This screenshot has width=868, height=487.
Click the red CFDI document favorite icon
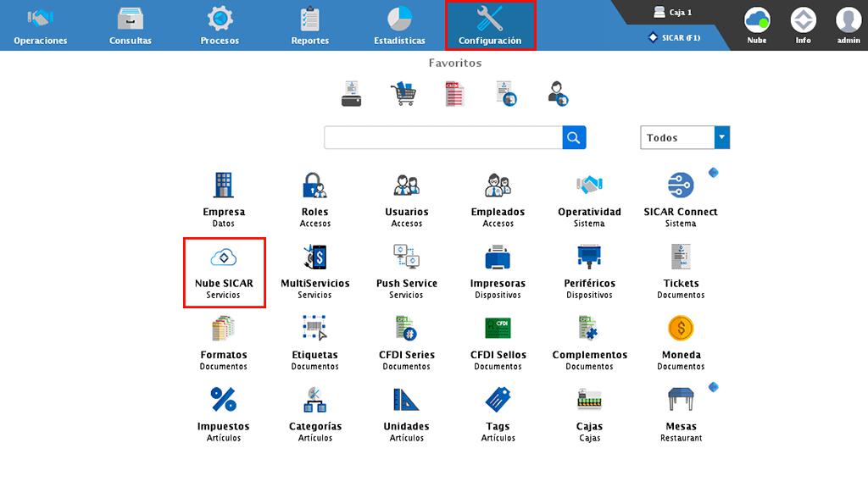coord(454,93)
